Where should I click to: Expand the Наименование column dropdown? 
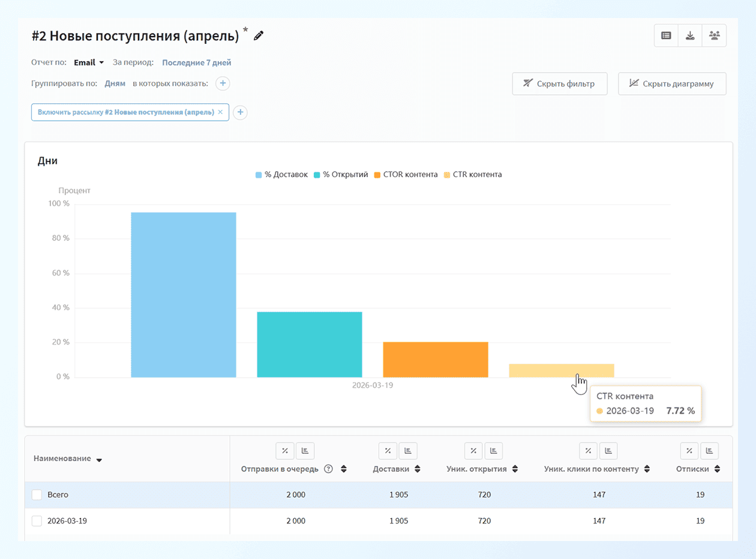click(x=99, y=460)
